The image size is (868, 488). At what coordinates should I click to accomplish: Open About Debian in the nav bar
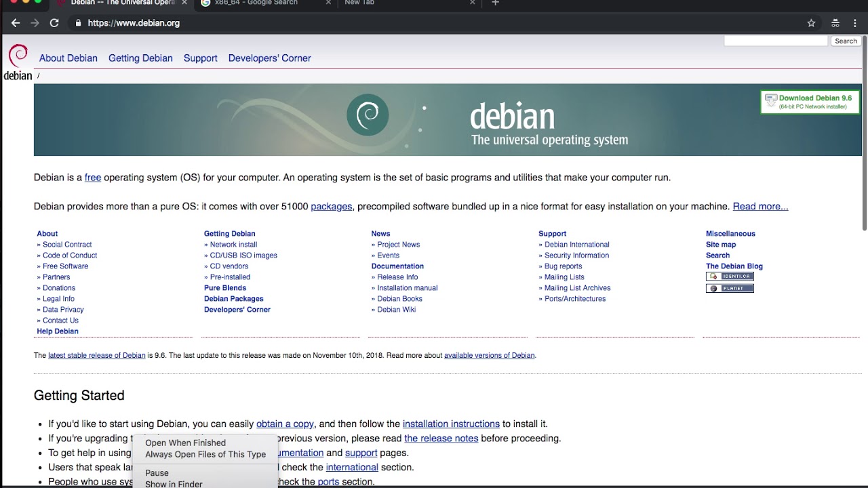[x=68, y=58]
